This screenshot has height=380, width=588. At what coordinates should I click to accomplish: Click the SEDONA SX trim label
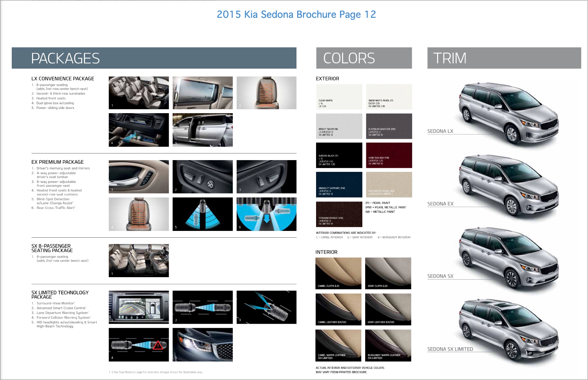click(x=440, y=276)
